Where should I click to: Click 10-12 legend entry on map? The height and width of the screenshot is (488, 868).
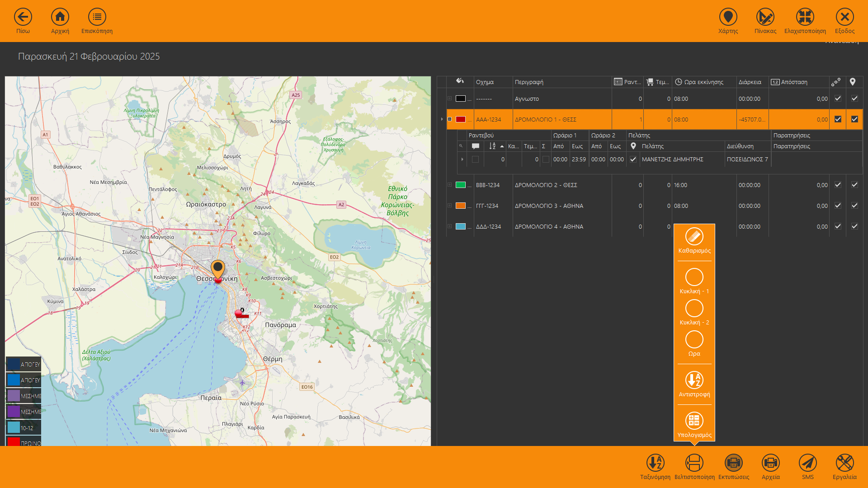click(24, 427)
